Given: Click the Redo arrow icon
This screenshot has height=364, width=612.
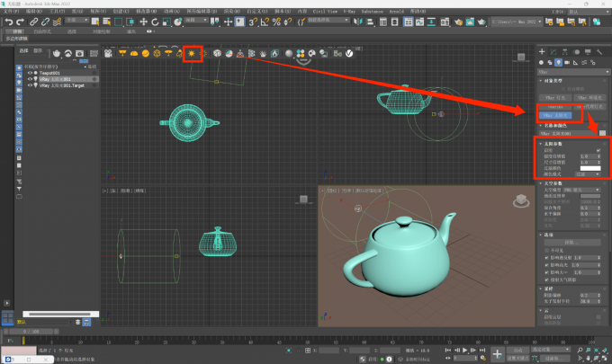Looking at the screenshot, I should pyautogui.click(x=21, y=22).
